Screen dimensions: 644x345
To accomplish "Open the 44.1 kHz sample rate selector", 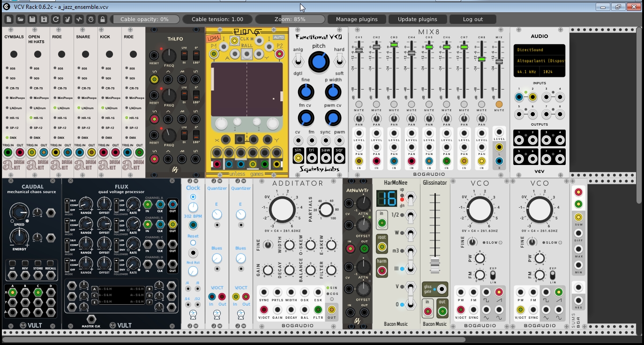I will tap(527, 72).
